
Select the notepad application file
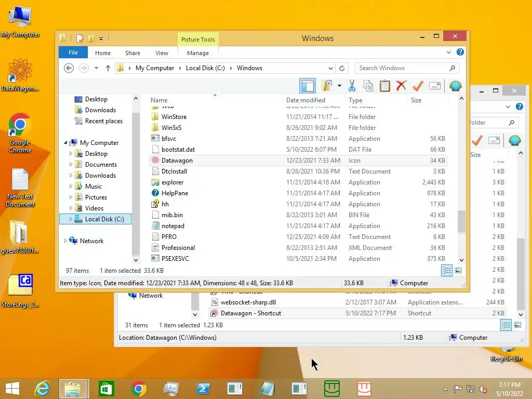[x=298, y=226]
